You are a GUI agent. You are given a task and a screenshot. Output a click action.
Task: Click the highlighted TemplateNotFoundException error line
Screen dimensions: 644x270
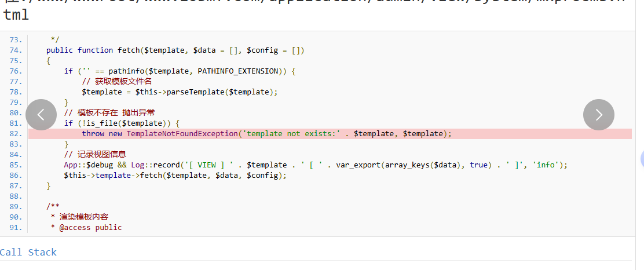coord(266,134)
